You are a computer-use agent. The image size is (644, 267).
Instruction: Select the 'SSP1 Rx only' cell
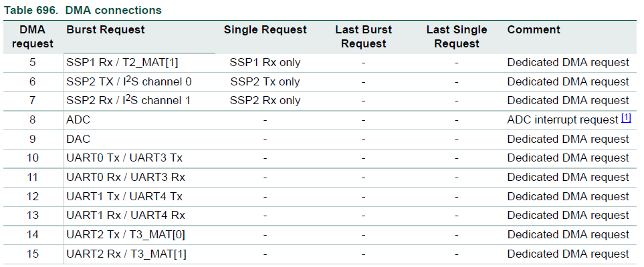265,63
